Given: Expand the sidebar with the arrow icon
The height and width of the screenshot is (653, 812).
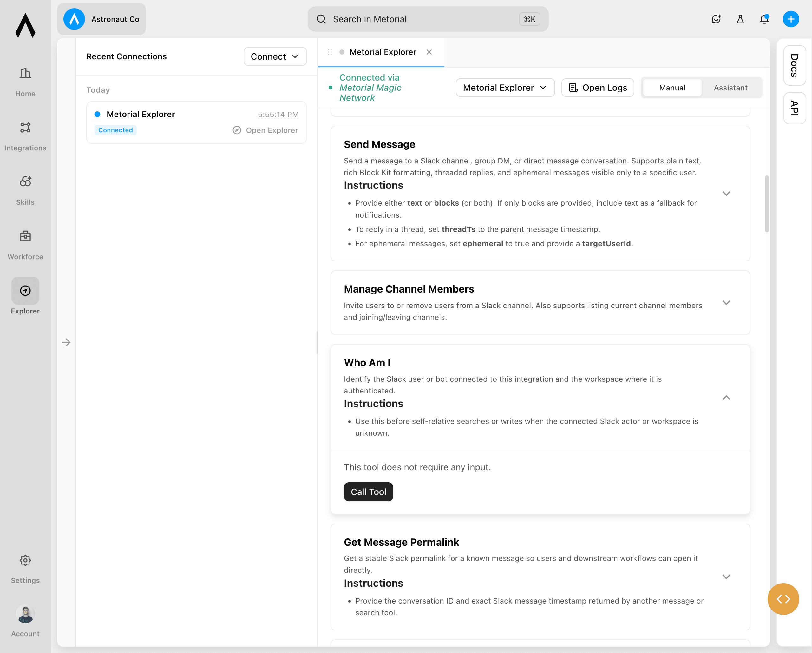Looking at the screenshot, I should click(x=66, y=342).
